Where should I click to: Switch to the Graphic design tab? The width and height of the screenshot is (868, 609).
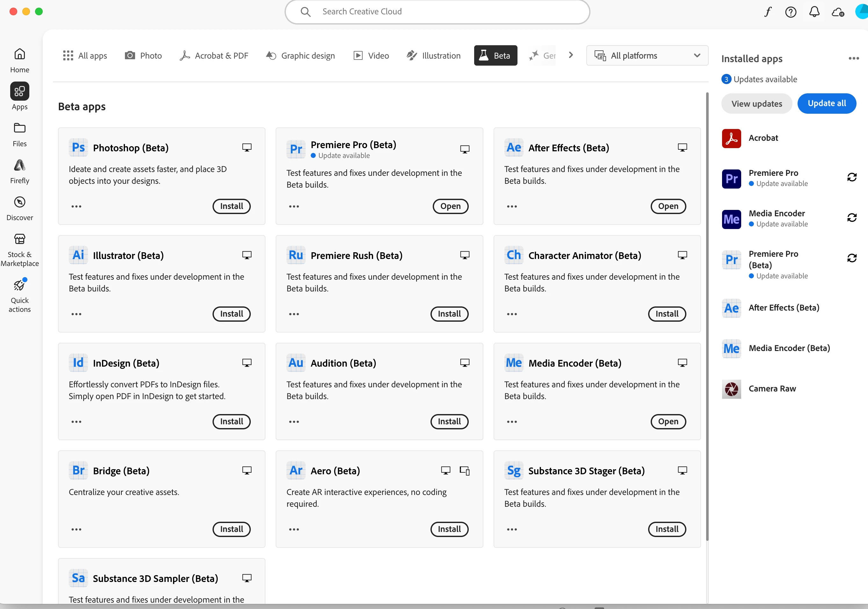pos(300,55)
